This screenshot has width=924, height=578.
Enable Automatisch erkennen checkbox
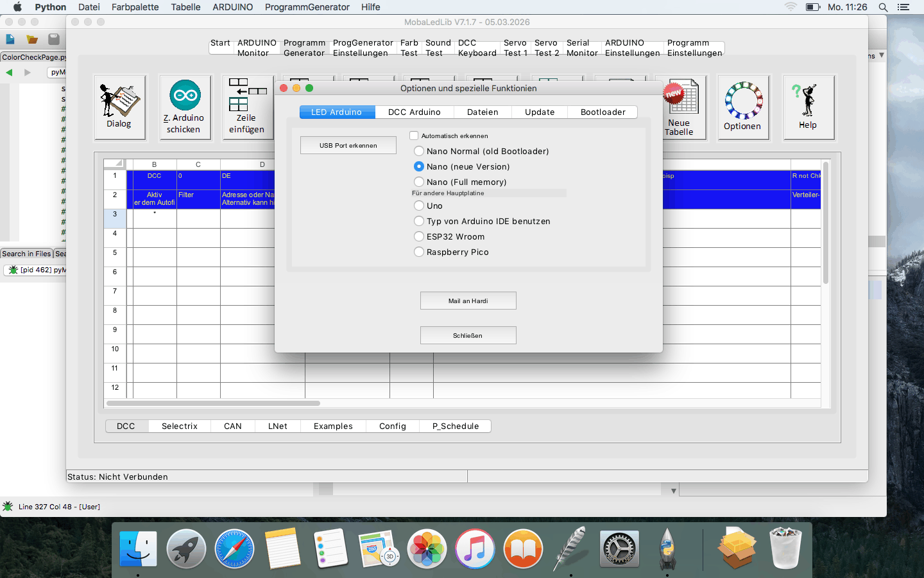[x=414, y=136]
